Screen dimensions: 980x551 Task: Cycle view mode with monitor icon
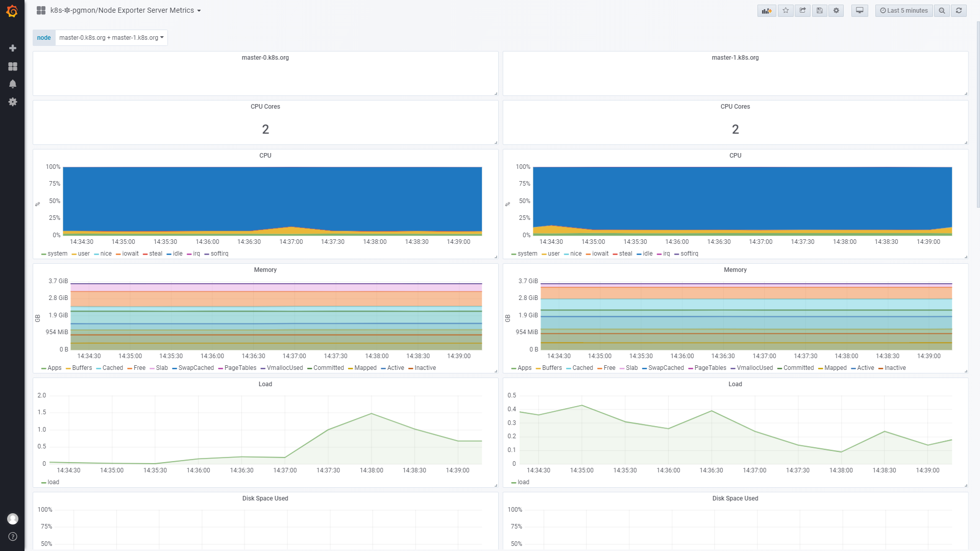(x=860, y=11)
